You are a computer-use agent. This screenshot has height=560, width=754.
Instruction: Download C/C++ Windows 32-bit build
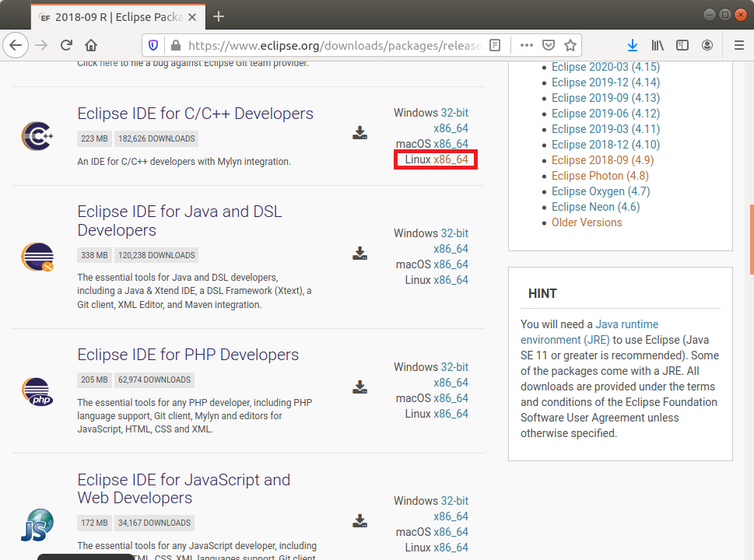(454, 113)
